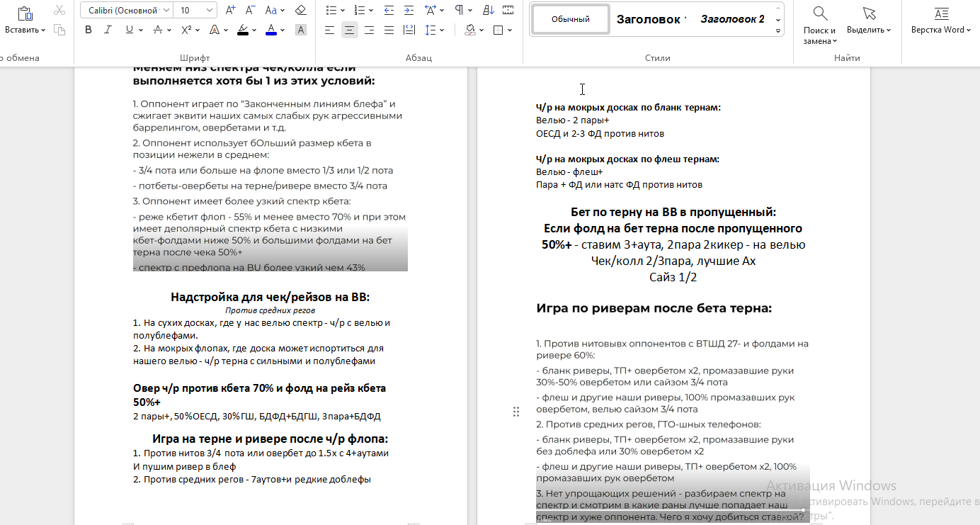Clear formatting with the eraser icon
This screenshot has height=525, width=980.
coord(300,11)
